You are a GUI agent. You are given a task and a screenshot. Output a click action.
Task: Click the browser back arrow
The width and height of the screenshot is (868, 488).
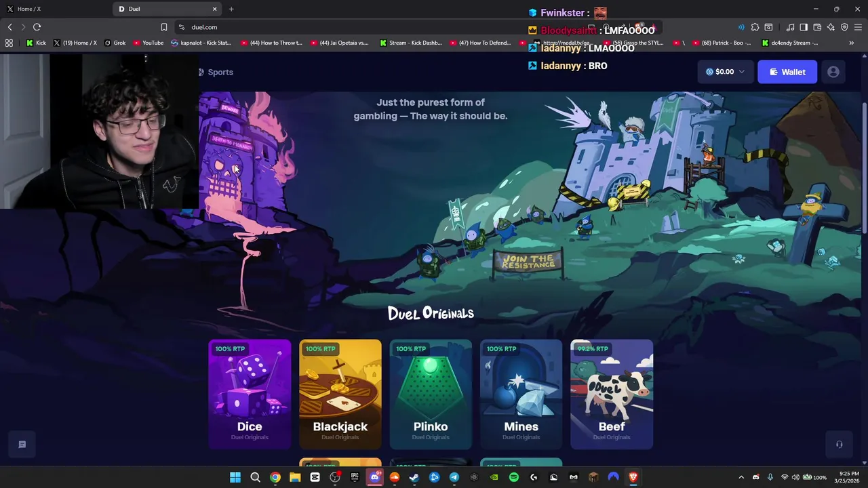(9, 27)
